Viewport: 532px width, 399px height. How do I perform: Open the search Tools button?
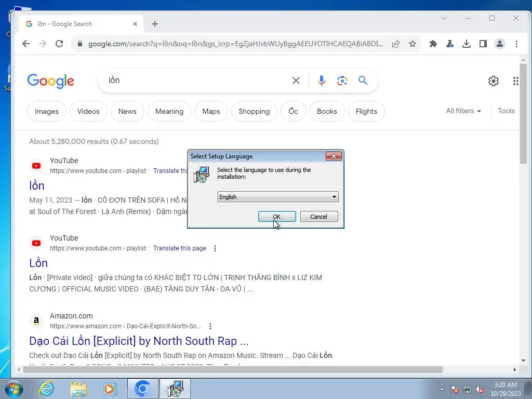click(x=506, y=111)
